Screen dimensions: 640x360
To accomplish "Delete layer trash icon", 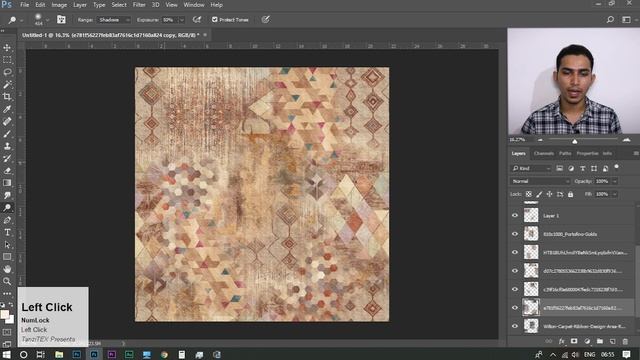I will pos(625,341).
